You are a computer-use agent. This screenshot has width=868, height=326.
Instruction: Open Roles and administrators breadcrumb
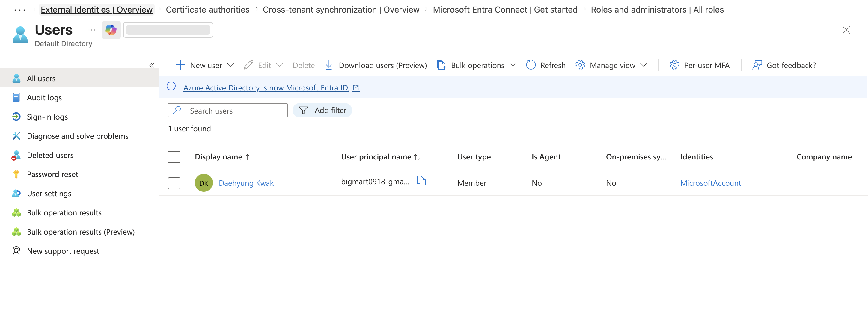tap(657, 10)
